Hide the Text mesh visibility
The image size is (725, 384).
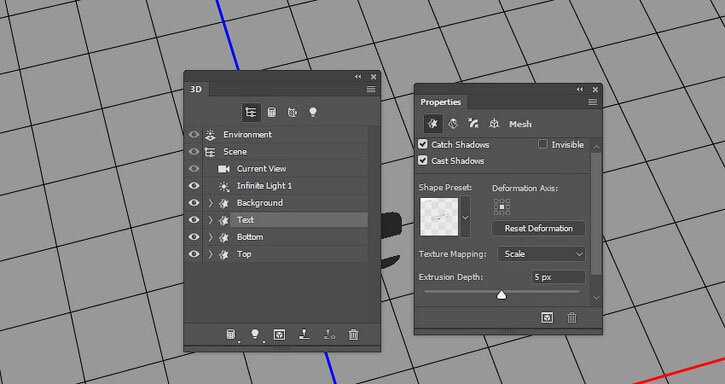(194, 220)
